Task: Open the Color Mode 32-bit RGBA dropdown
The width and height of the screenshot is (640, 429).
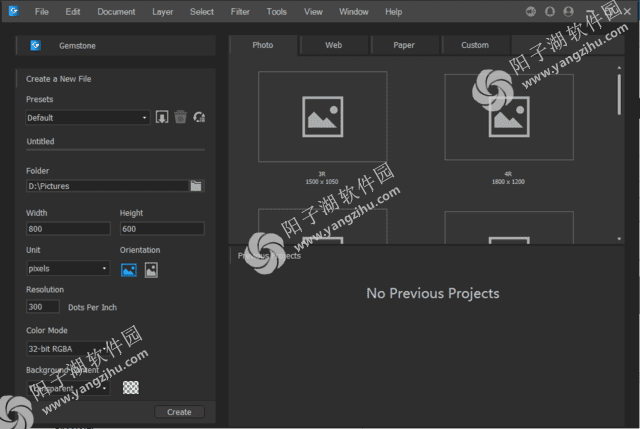Action: coord(68,349)
